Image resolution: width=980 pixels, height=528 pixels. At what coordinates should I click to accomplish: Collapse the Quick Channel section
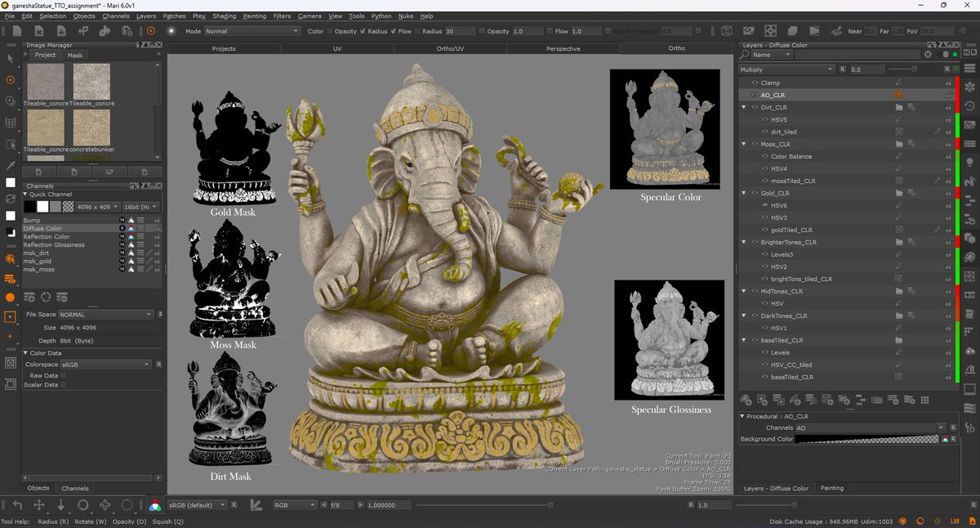click(x=26, y=195)
